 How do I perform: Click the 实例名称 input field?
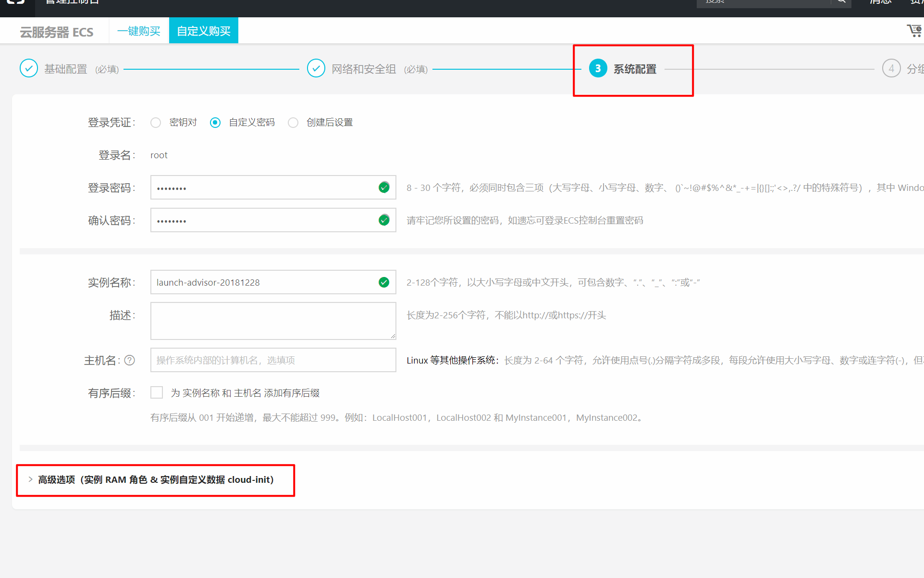click(273, 282)
